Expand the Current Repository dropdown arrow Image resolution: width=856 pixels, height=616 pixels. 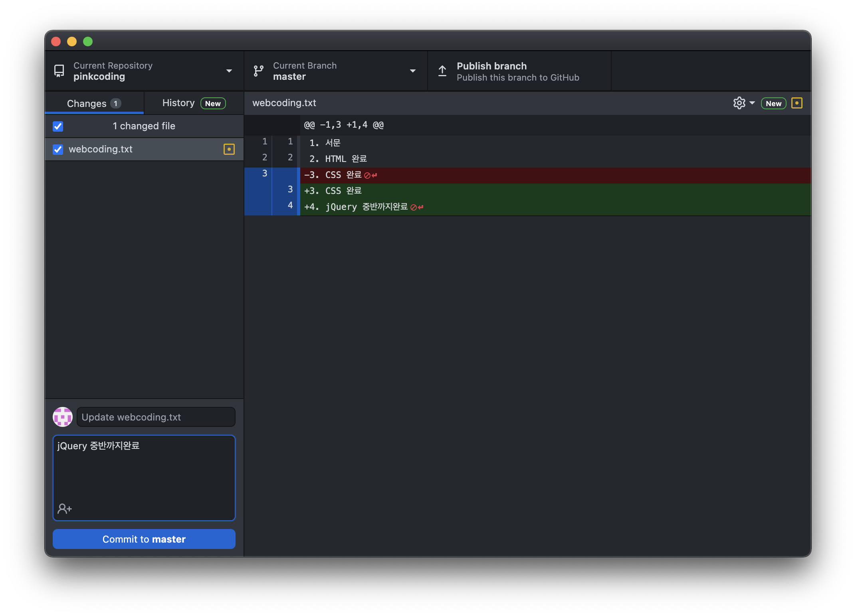(229, 71)
